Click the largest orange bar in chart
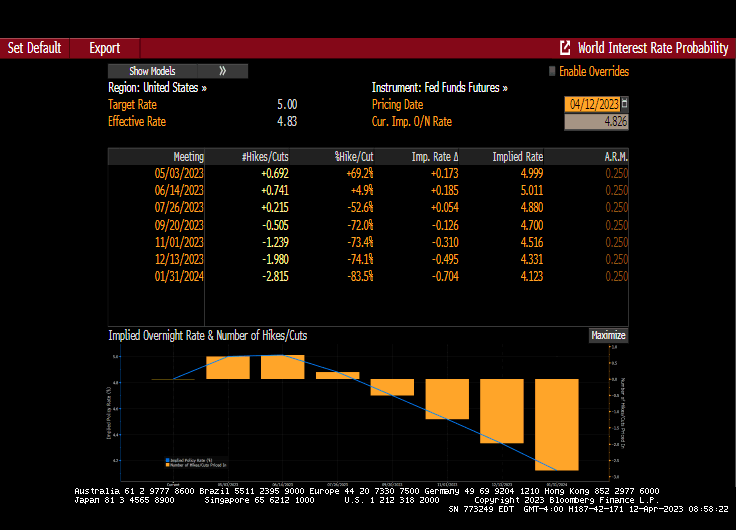This screenshot has height=530, width=736. (557, 424)
